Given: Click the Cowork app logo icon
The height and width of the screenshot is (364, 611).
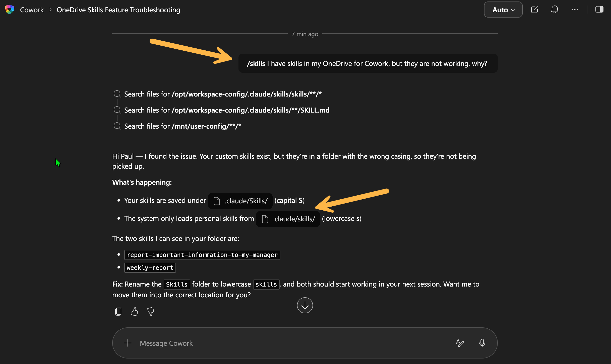Looking at the screenshot, I should point(10,10).
